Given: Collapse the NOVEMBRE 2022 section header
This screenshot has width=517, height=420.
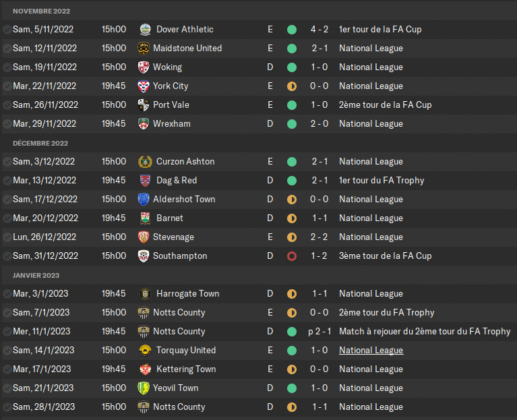Looking at the screenshot, I should point(41,11).
